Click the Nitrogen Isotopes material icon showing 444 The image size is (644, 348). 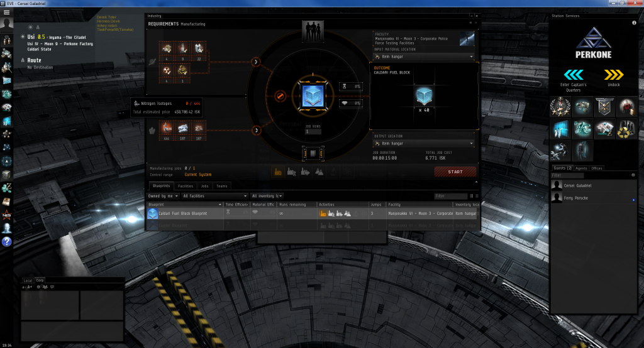pos(166,128)
